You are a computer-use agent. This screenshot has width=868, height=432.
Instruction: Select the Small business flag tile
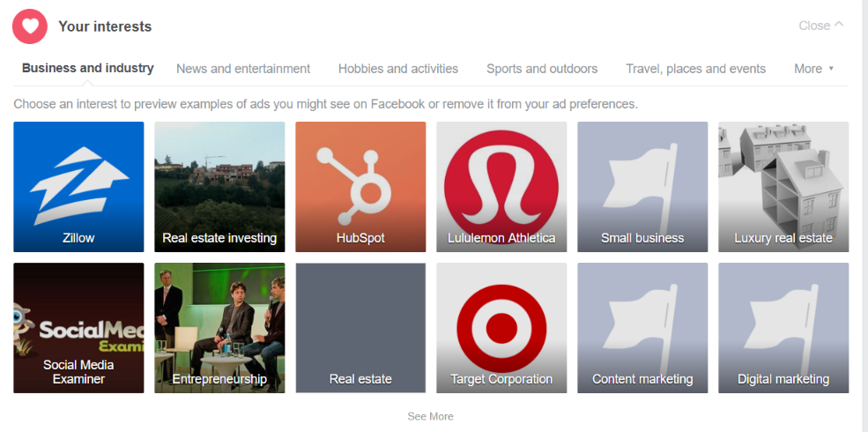coord(642,187)
